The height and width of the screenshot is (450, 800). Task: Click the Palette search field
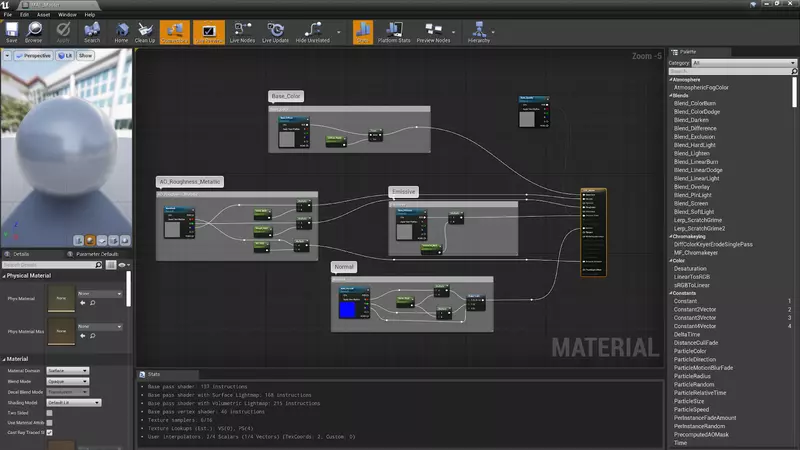(x=733, y=71)
